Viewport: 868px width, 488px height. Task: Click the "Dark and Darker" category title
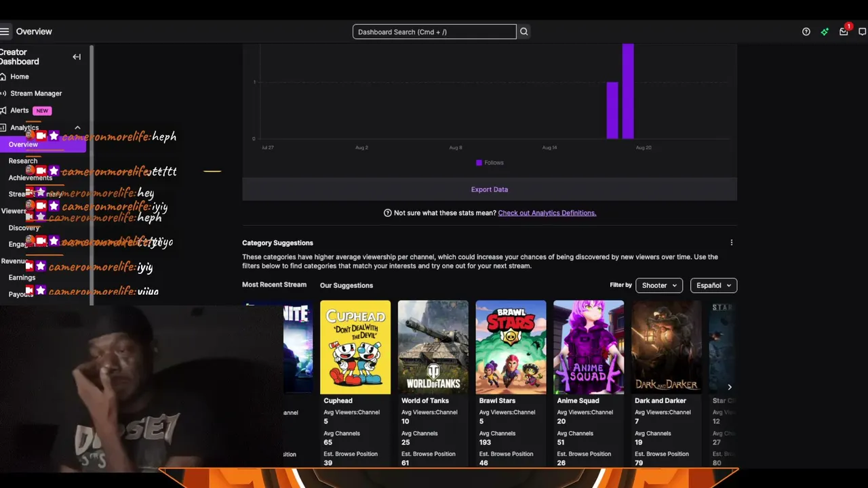pos(660,401)
